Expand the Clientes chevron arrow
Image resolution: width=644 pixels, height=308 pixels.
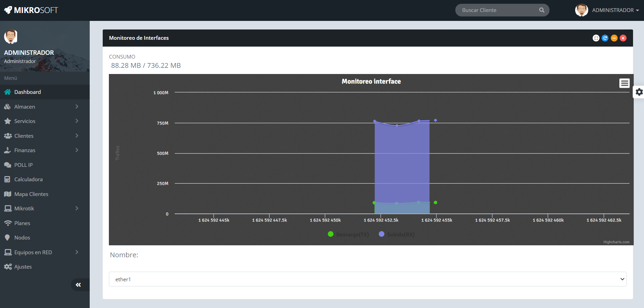coord(77,136)
